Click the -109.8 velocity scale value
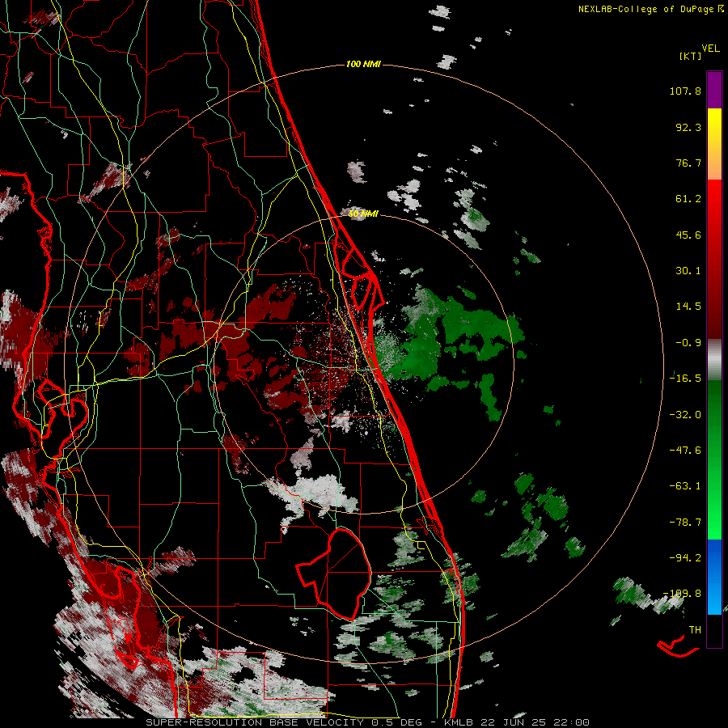The image size is (728, 728). pos(683,594)
